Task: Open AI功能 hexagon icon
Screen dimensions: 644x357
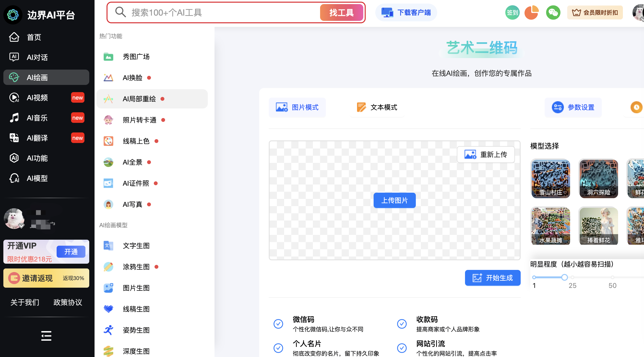Action: click(x=14, y=158)
